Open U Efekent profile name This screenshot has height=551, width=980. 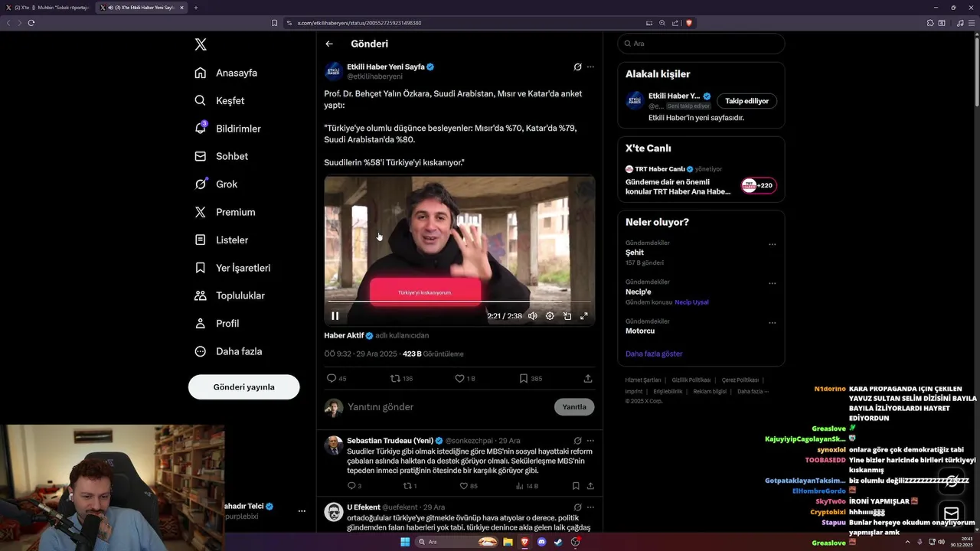click(x=364, y=507)
